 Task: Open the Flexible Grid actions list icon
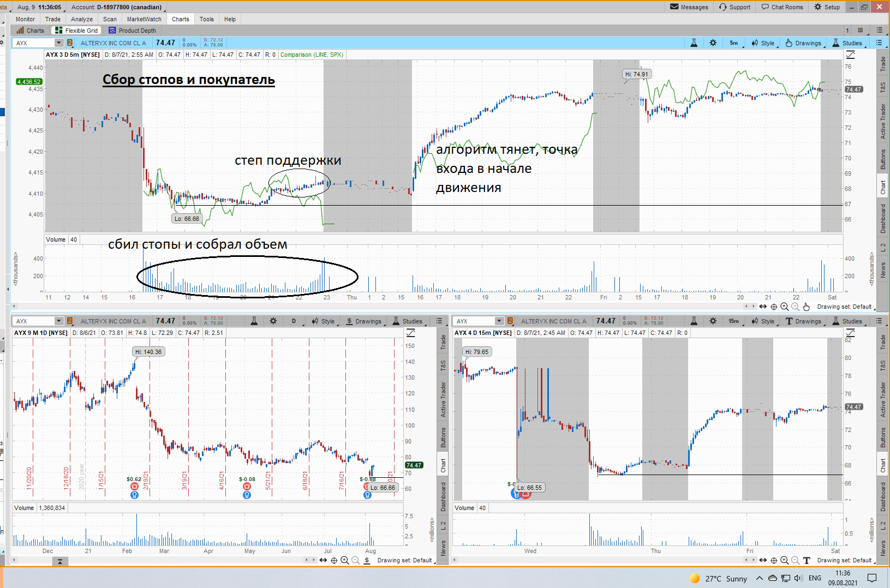[x=879, y=31]
